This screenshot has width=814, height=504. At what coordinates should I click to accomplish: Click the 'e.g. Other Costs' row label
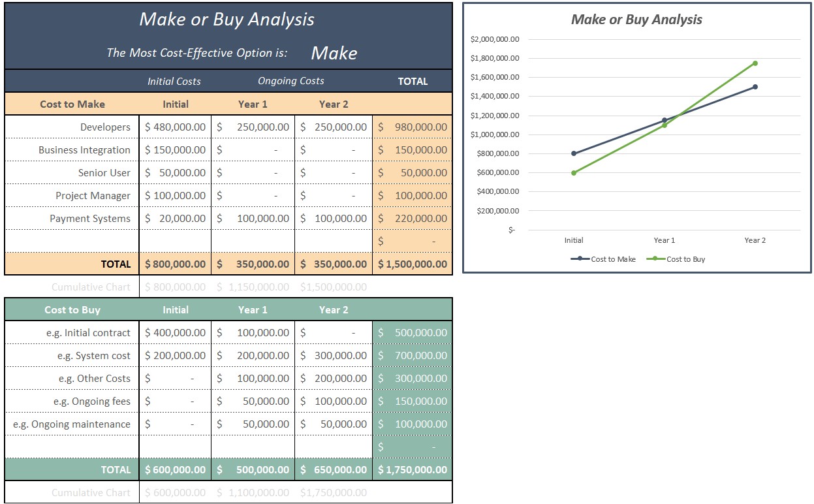click(x=94, y=379)
